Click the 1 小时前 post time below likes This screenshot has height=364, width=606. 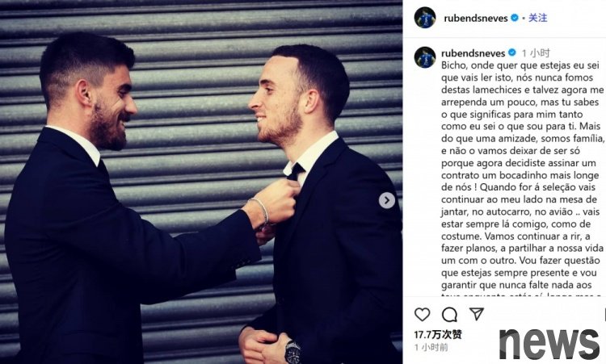coord(431,347)
